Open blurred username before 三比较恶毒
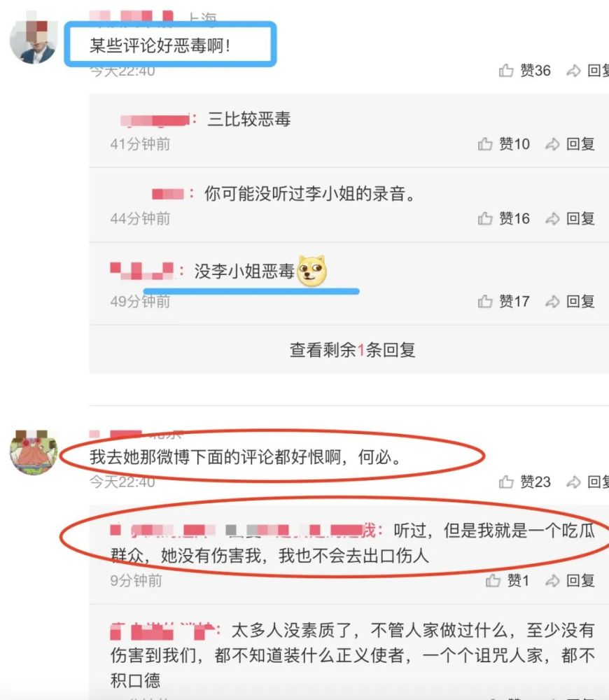Viewport: 609px width, 700px height. (155, 120)
